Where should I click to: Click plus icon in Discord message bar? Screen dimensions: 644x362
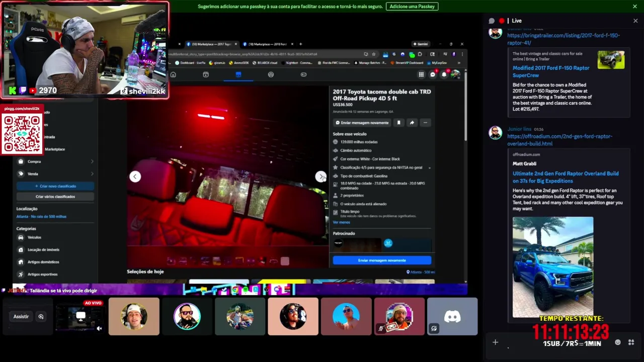(495, 342)
